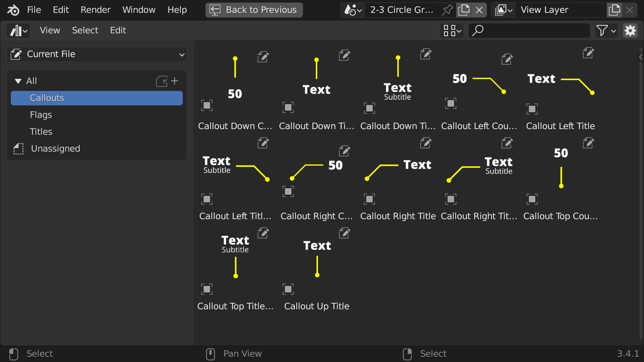Open the Select menu in the asset browser
The height and width of the screenshot is (362, 644).
coord(85,31)
